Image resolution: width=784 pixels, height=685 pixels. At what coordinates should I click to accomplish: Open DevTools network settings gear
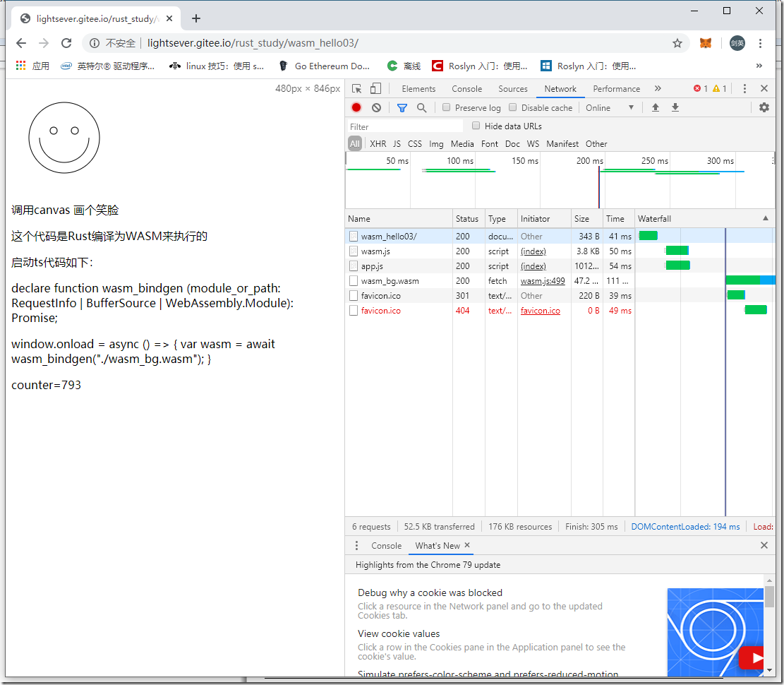(764, 107)
